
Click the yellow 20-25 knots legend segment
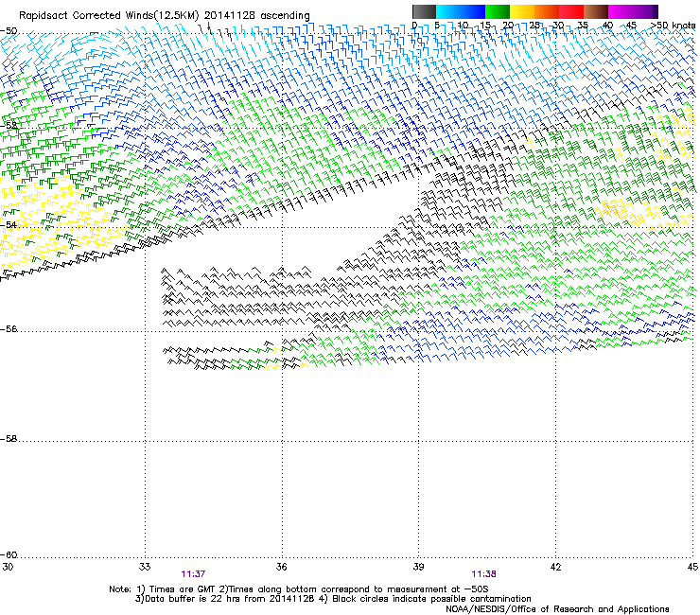pos(522,11)
